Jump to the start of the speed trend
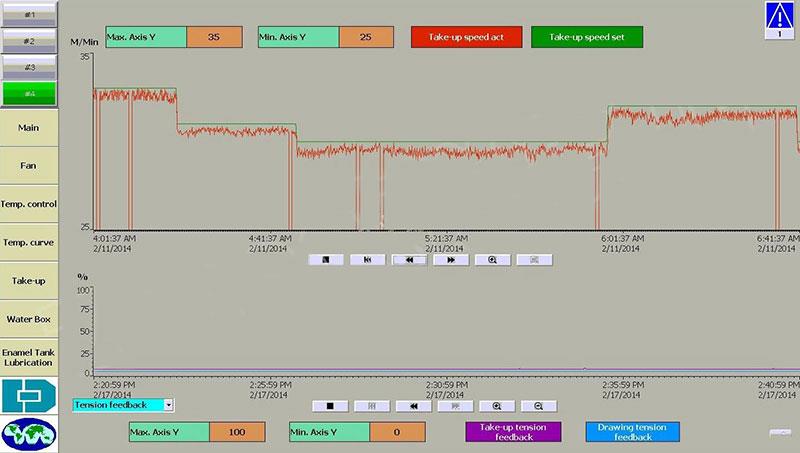 tap(368, 259)
